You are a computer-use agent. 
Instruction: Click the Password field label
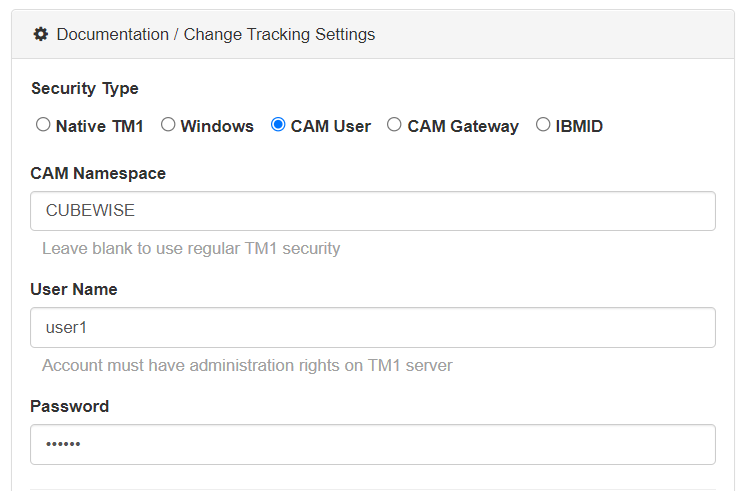[x=70, y=406]
